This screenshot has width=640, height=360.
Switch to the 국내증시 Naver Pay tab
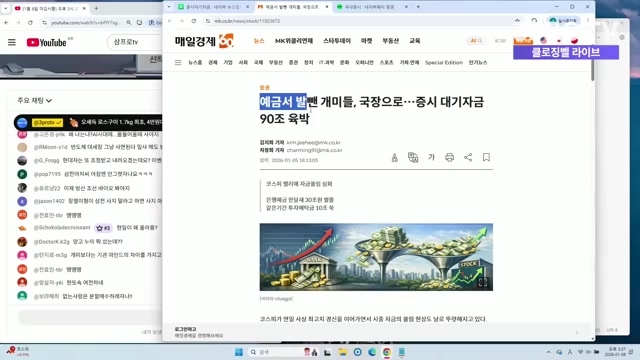372,7
